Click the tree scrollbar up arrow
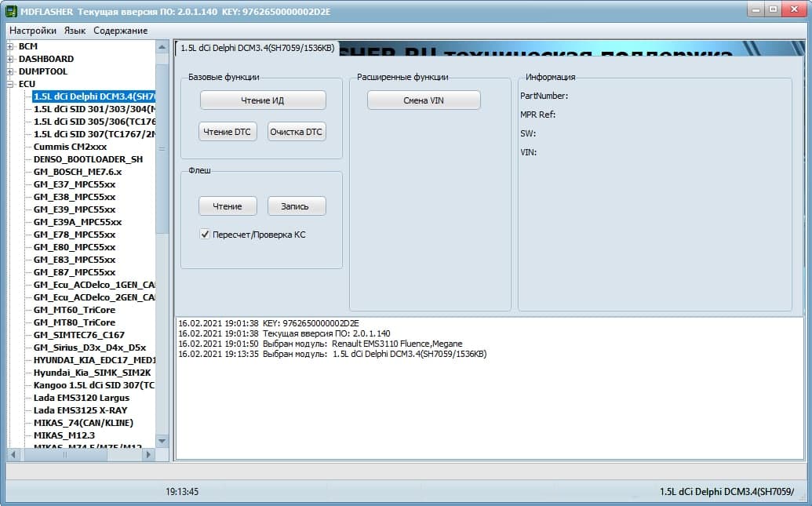 tap(162, 47)
